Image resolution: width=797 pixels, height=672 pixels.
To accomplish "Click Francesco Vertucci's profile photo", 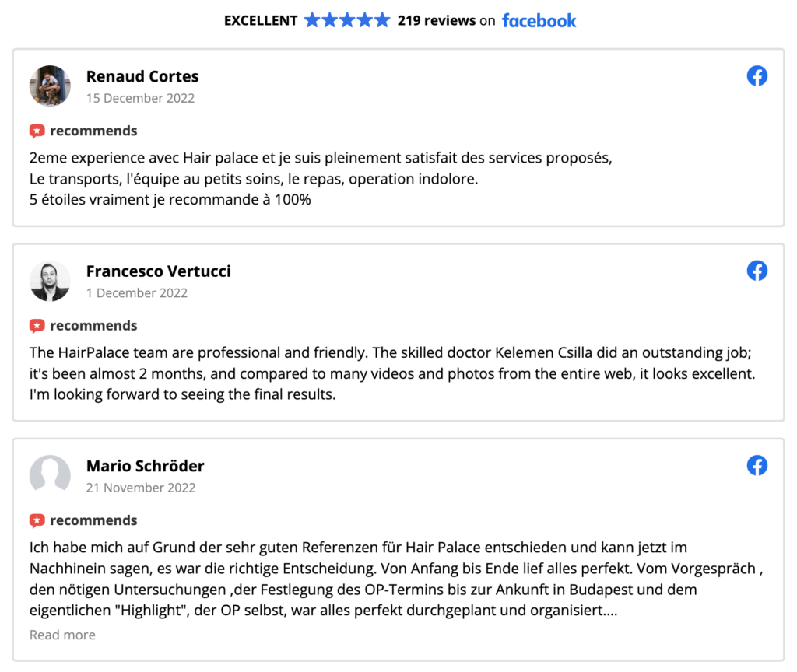I will tap(50, 281).
